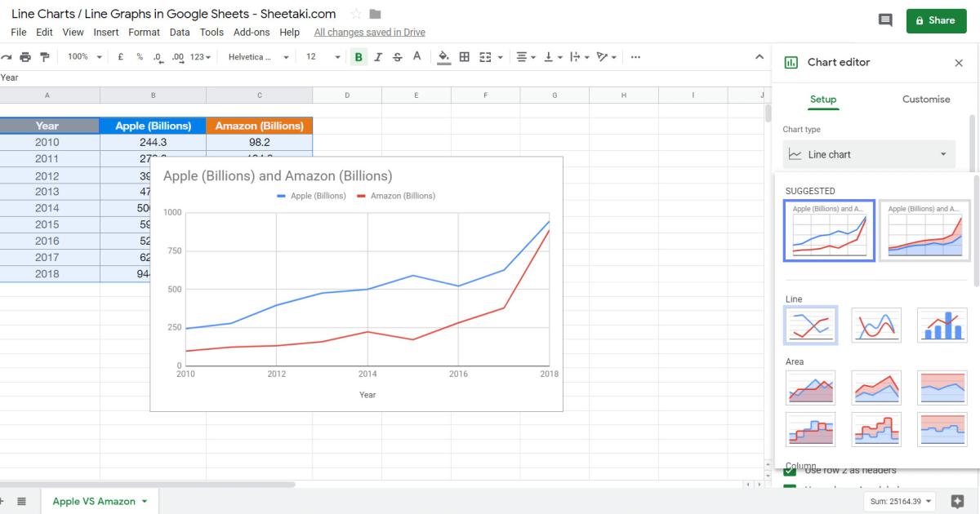Viewport: 980px width, 514px height.
Task: Decrease decimal places icon
Action: coord(155,56)
